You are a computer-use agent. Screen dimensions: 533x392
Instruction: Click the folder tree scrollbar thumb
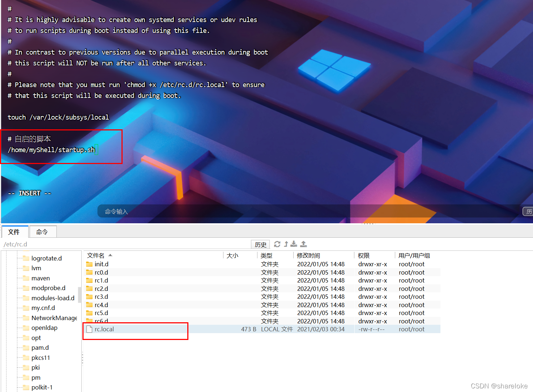80,294
